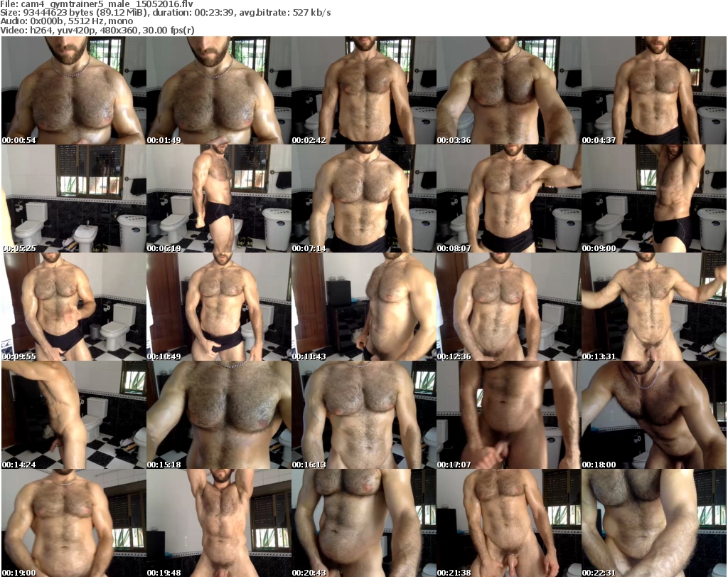The width and height of the screenshot is (728, 577).
Task: Click the 'Audio: 0x000b, 5512 Hz, mono' line
Action: (66, 21)
